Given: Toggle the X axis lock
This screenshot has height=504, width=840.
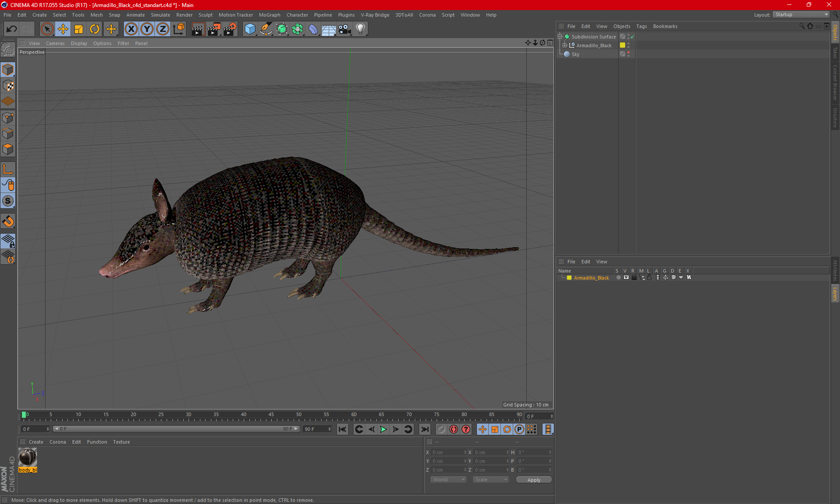Looking at the screenshot, I should [131, 29].
